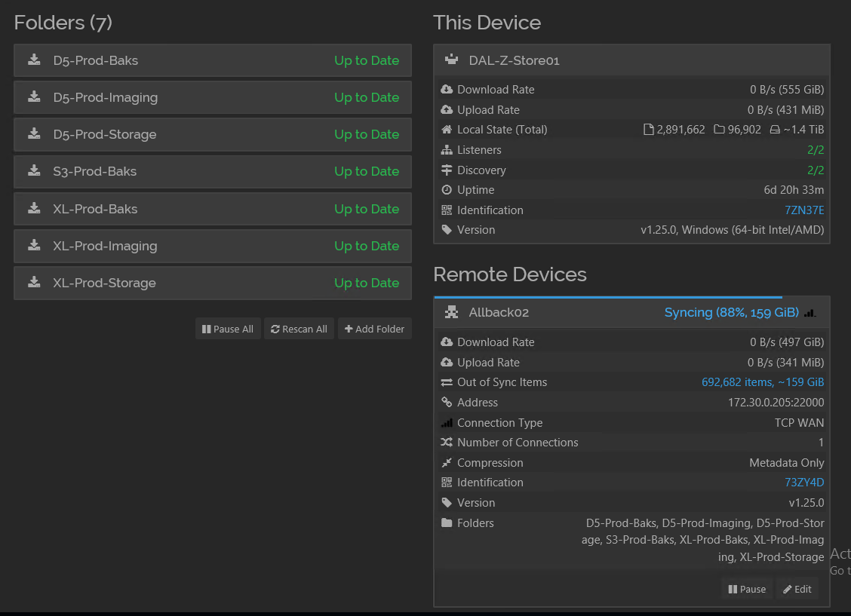Expand the XL-Prod-Storage folder panel
The width and height of the screenshot is (851, 616).
pos(213,283)
